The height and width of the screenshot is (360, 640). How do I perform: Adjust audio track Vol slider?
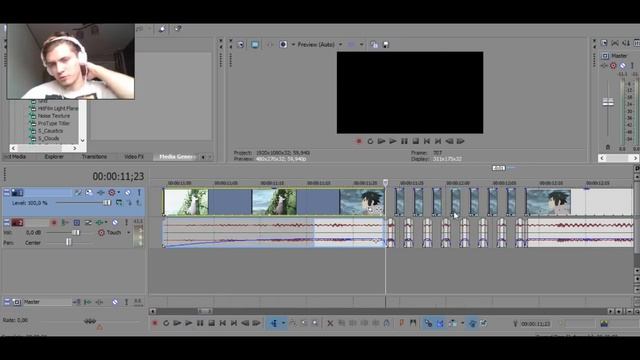(x=76, y=233)
